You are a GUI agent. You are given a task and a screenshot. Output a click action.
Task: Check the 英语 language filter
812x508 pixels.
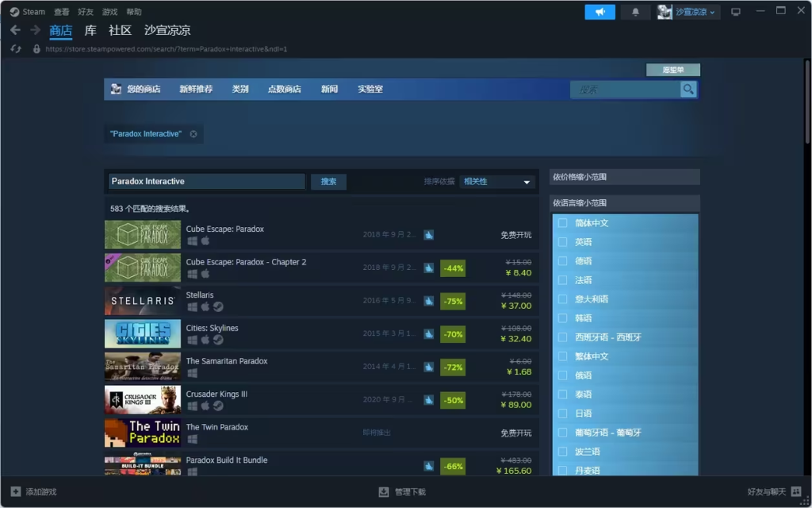(x=562, y=242)
